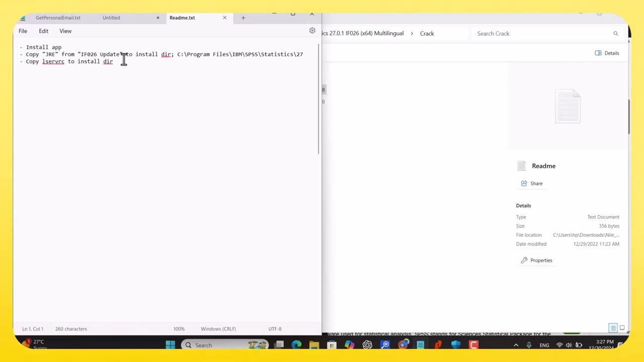Open File Explorer from the taskbar
Screen dimensions: 644x362
(314, 345)
